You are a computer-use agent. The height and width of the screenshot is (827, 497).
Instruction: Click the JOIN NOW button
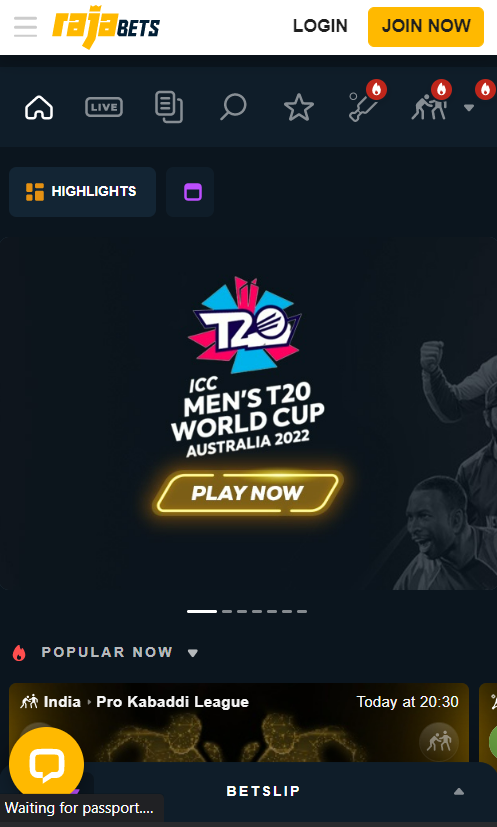click(x=426, y=26)
